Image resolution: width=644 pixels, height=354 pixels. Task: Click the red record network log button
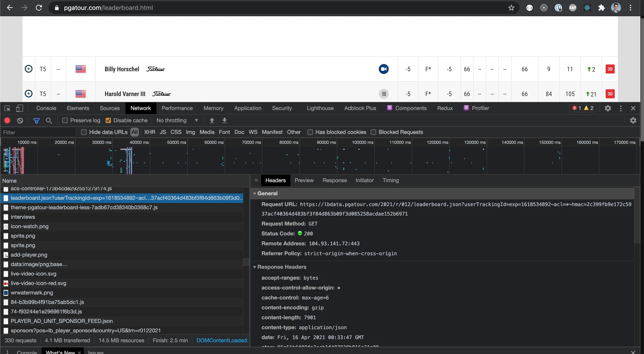[7, 120]
